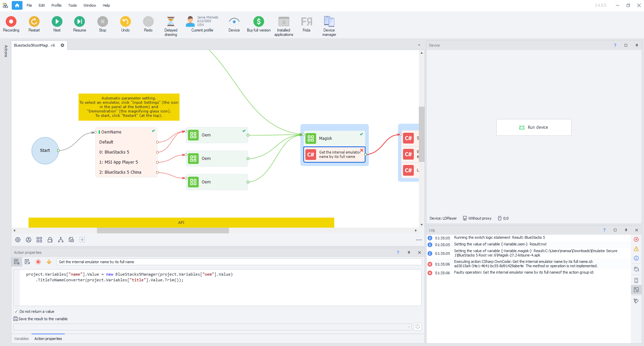Click Buy full version

tap(258, 22)
